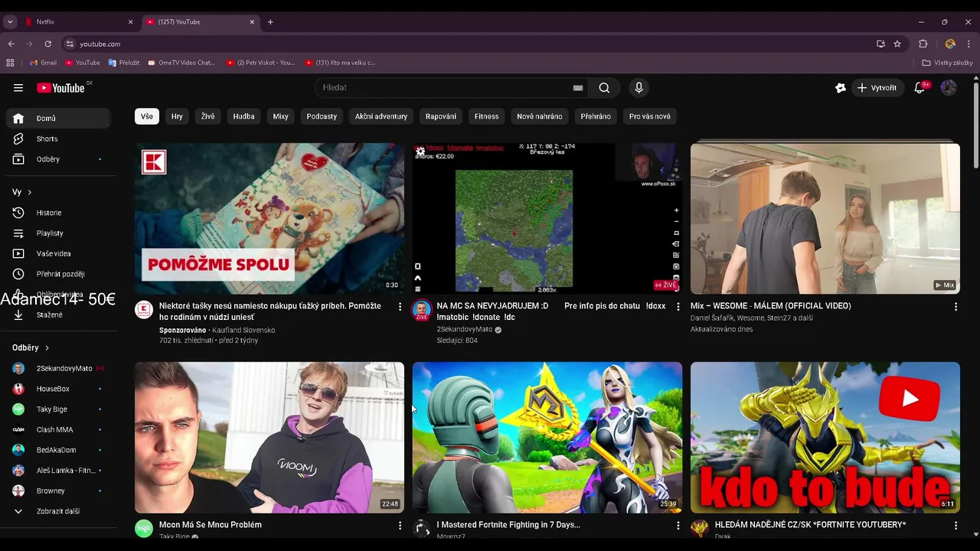Open the Přeložit bookmark
Screen dimensions: 980x551
click(124, 63)
